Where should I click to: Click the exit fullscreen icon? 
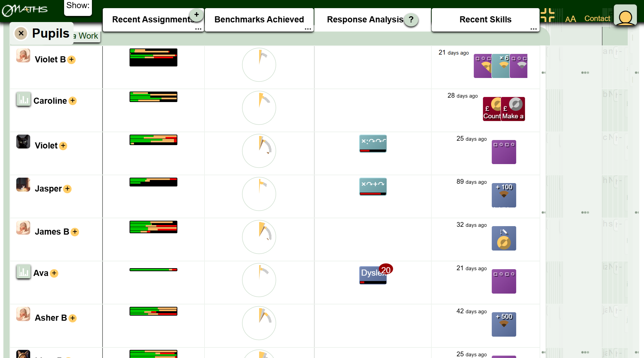point(547,15)
